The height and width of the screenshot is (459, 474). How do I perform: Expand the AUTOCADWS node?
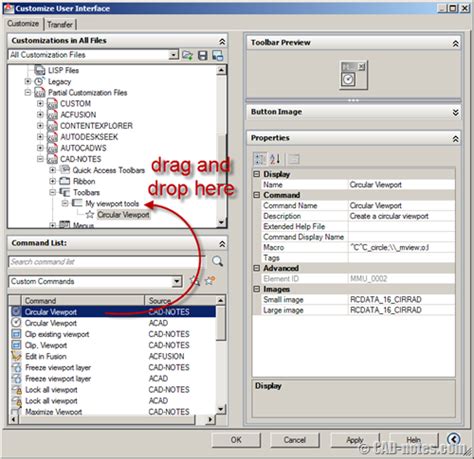pos(40,148)
